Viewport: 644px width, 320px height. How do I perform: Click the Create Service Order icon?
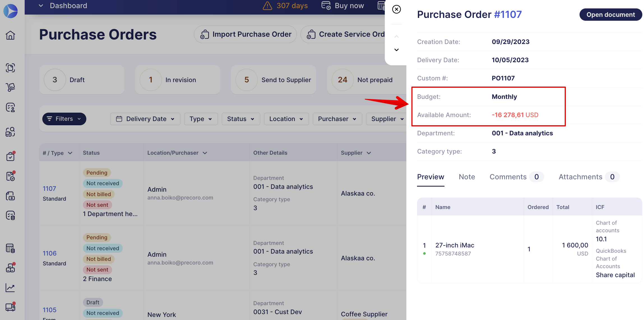tap(311, 34)
